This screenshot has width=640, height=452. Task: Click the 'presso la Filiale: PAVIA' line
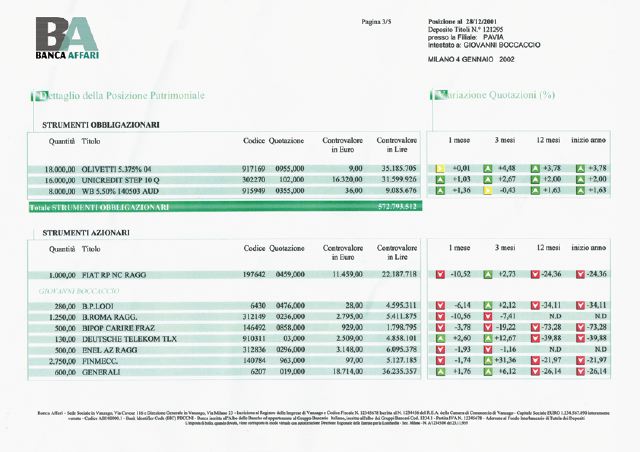click(x=466, y=37)
